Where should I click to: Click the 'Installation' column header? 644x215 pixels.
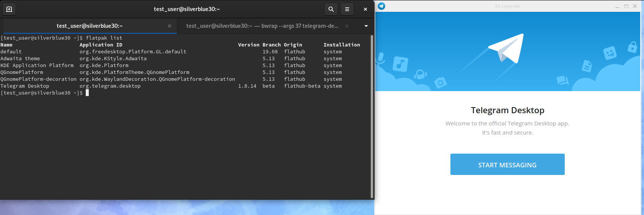pos(342,45)
